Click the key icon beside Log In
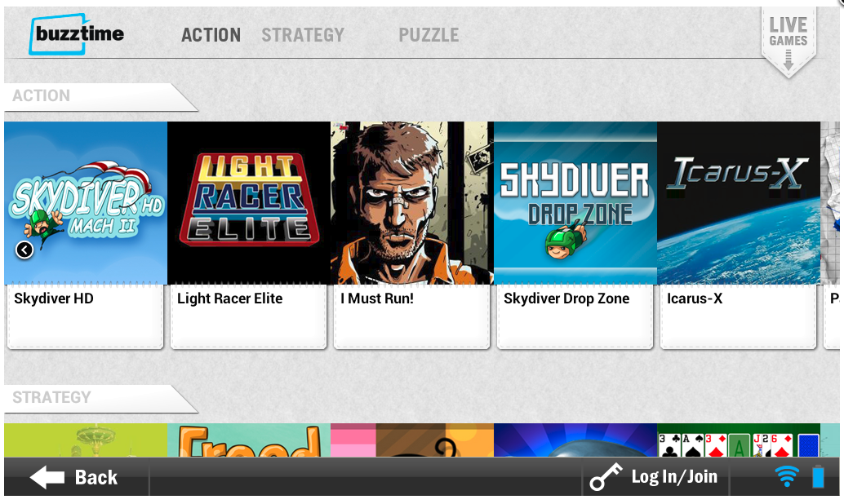Viewport: 844px width, 504px height. click(x=606, y=476)
